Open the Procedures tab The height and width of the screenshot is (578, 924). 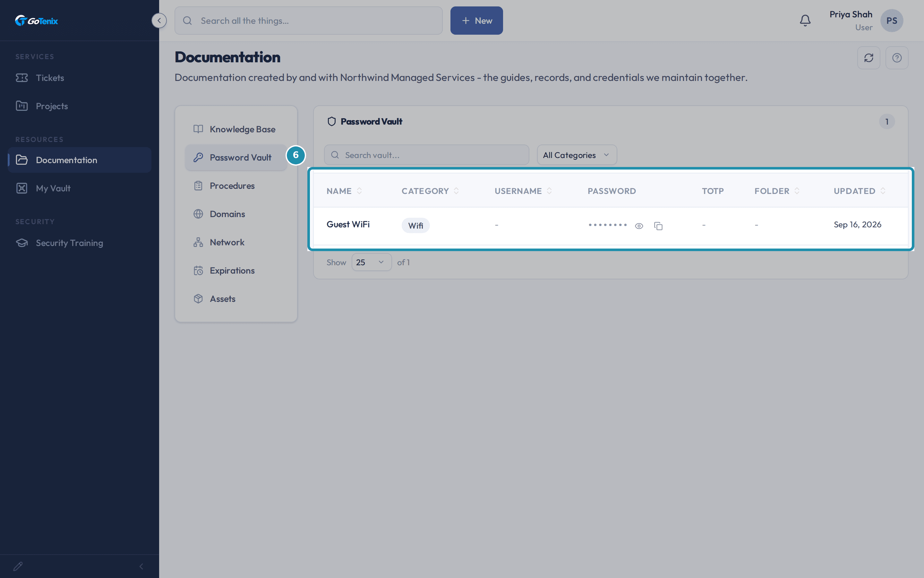236,186
